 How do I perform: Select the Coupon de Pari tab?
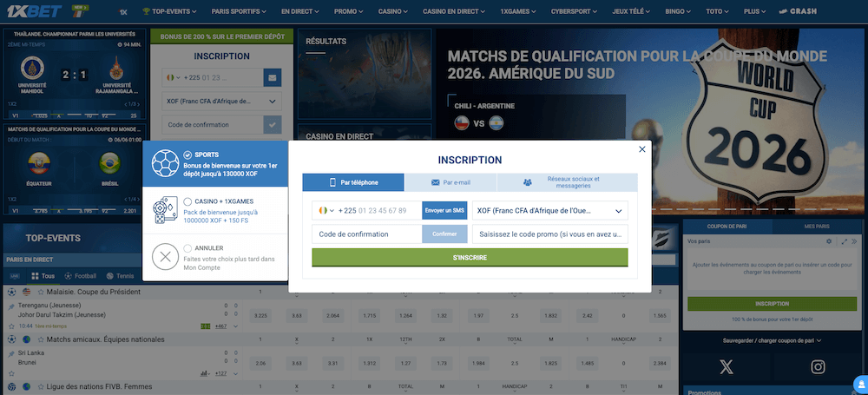pyautogui.click(x=728, y=227)
